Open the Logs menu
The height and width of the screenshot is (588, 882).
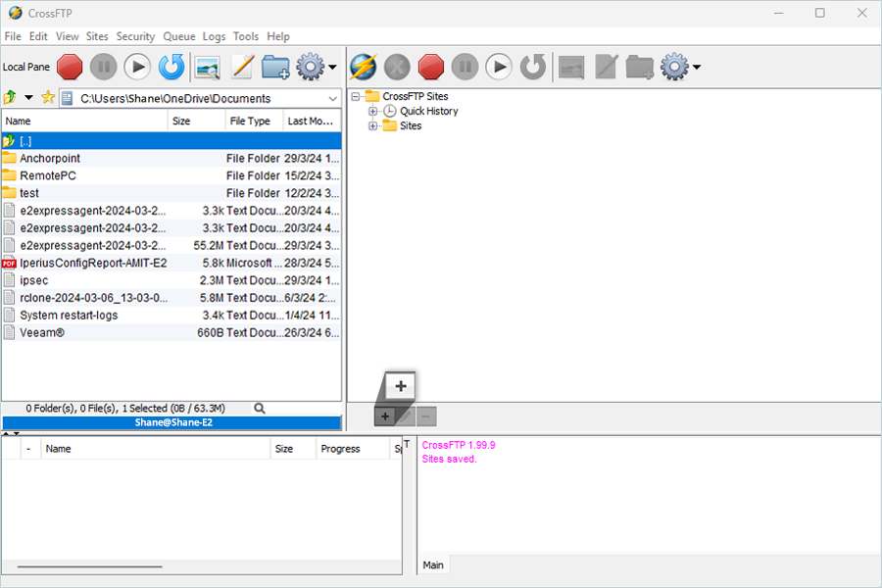214,36
